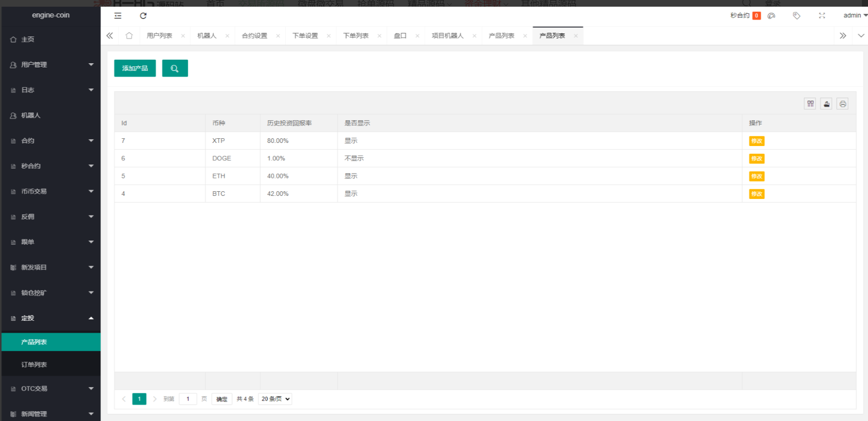The image size is (868, 421).
Task: Open the admin user dropdown
Action: coord(855,15)
